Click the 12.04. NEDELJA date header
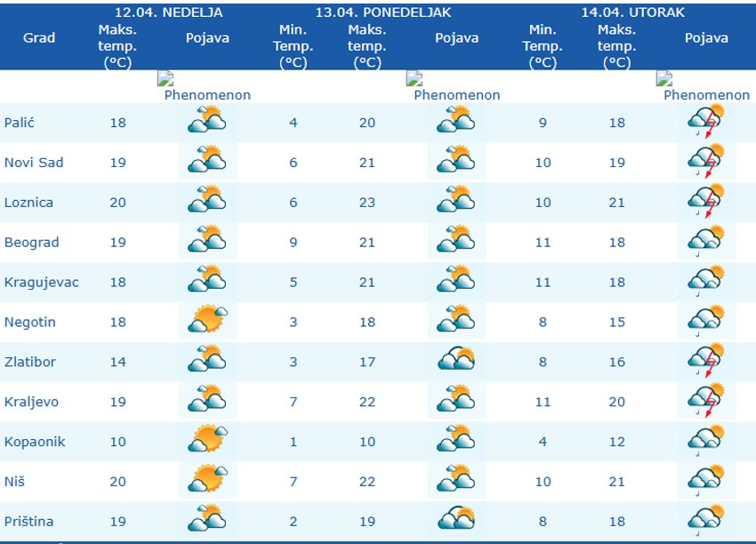Viewport: 756px width, 544px height. [169, 12]
